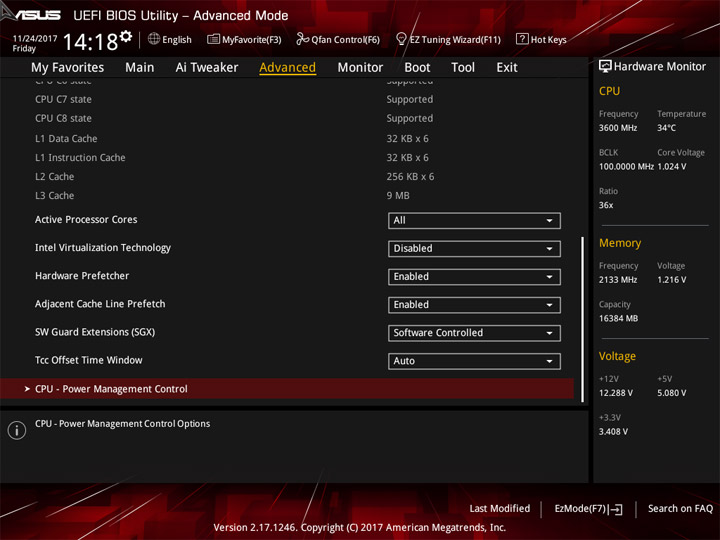Click BCLK value 100.0000 MHz

coord(626,166)
